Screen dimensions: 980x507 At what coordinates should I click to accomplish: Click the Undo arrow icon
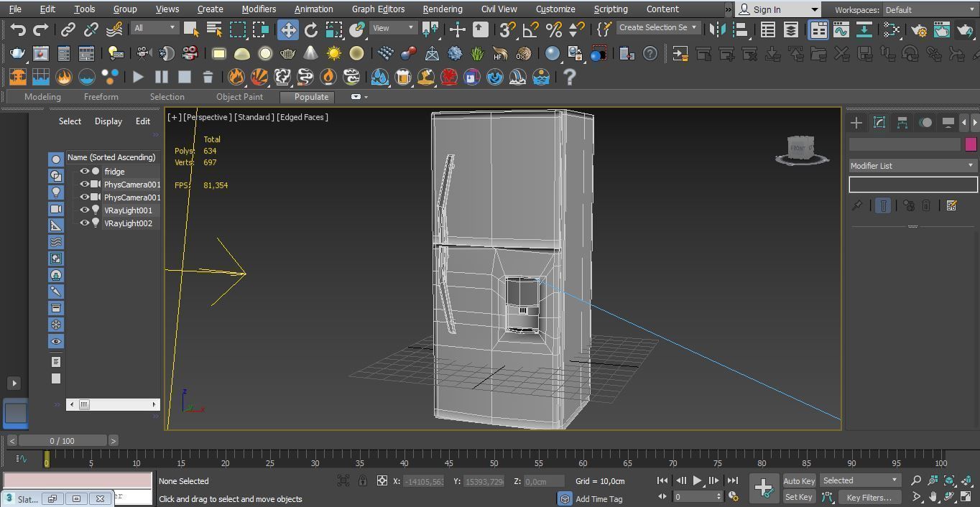[18, 29]
